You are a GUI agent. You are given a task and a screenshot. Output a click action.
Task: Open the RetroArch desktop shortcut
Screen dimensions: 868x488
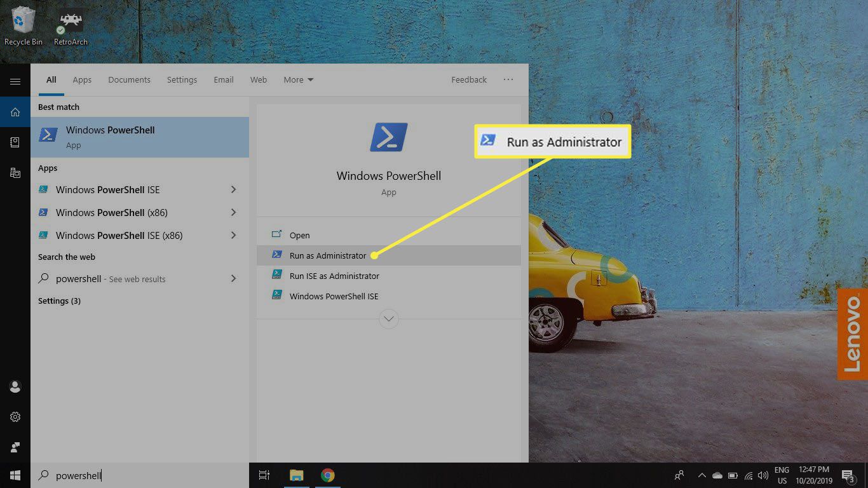point(71,26)
